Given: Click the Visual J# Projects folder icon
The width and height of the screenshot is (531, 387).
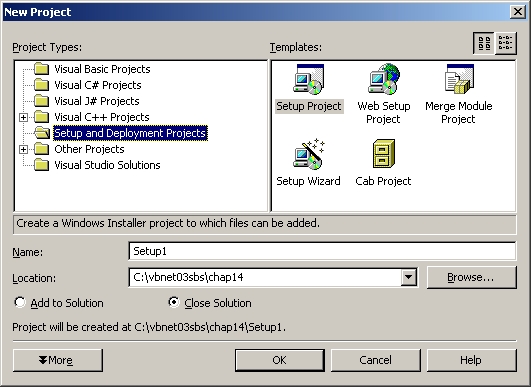Looking at the screenshot, I should [42, 101].
